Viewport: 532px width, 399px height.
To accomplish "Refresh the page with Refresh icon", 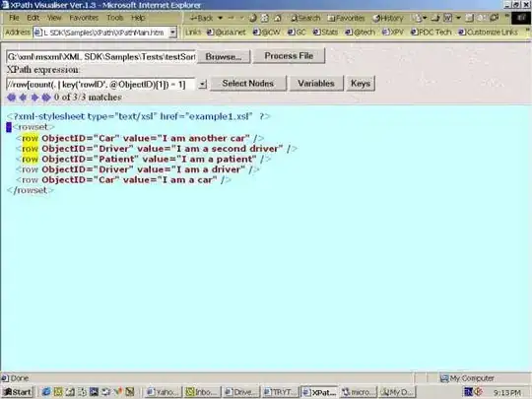I will [x=265, y=18].
